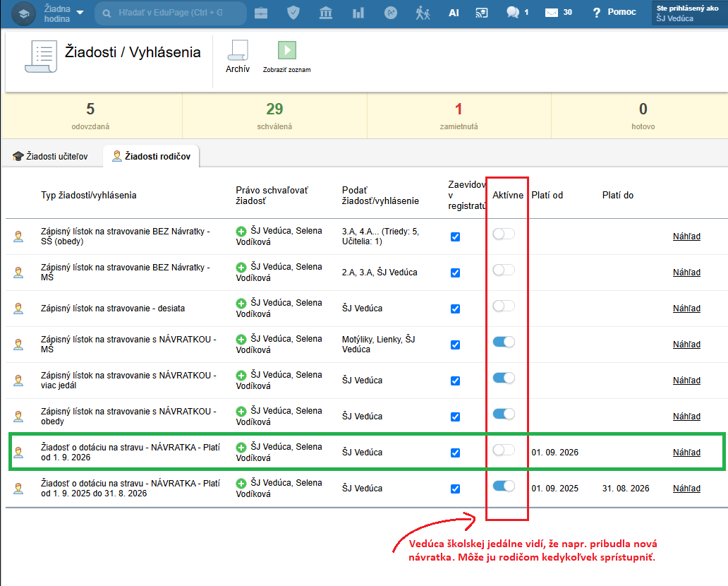The image size is (728, 586).
Task: Disable Aktívne toggle for NÁVRATKOU viac jedál row
Action: (x=504, y=378)
